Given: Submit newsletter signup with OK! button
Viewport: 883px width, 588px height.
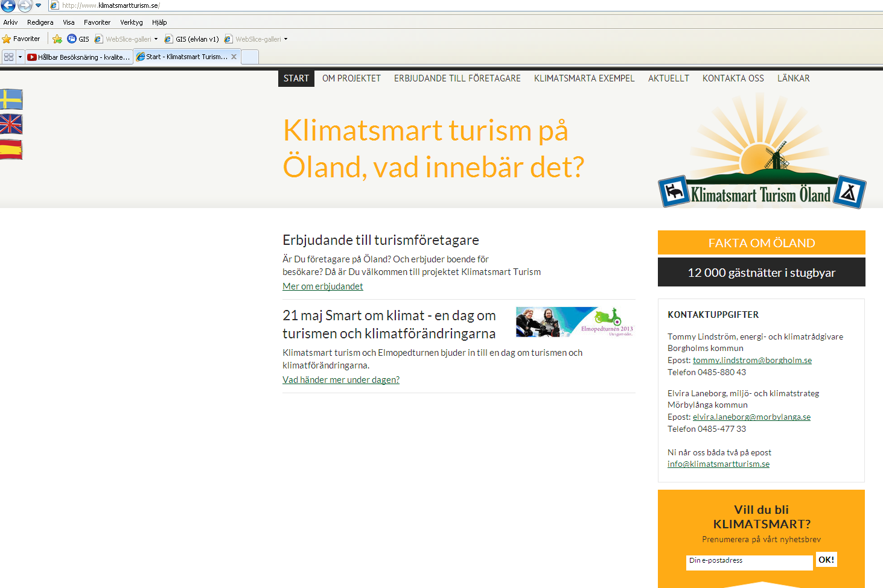Looking at the screenshot, I should (826, 560).
